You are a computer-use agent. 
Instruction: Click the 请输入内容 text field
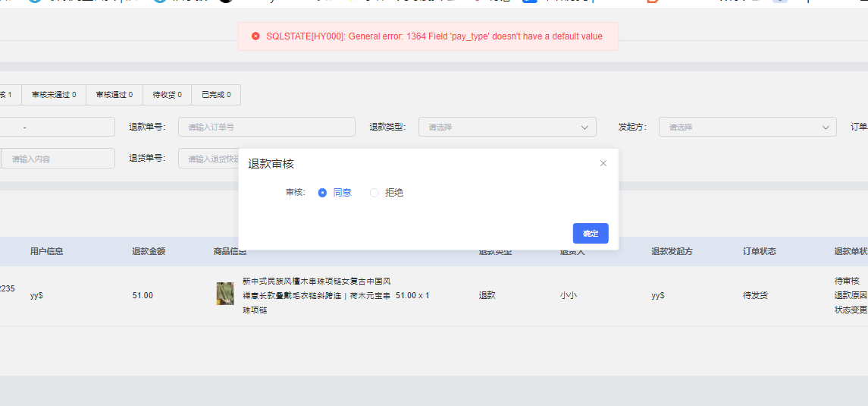(x=58, y=159)
